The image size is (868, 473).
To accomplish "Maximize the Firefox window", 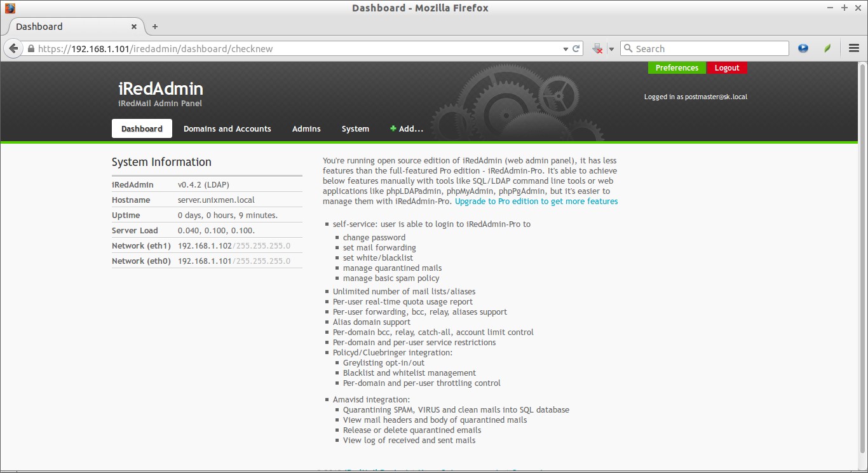I will [x=844, y=8].
